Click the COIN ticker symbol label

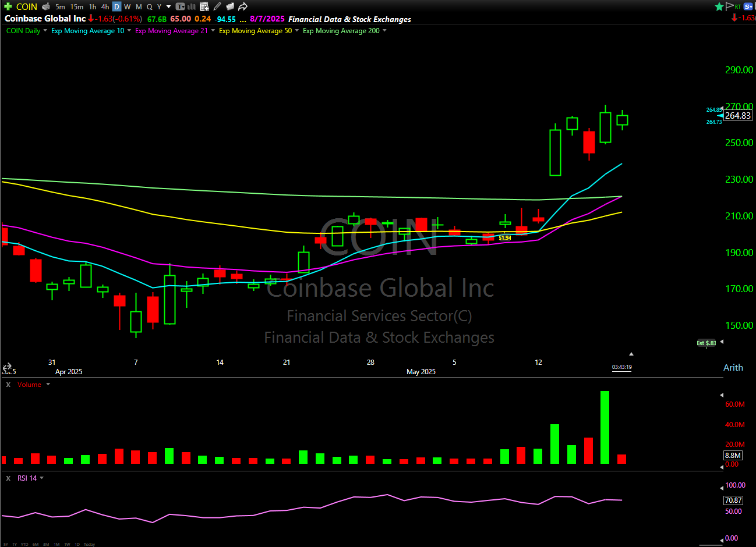[x=27, y=6]
